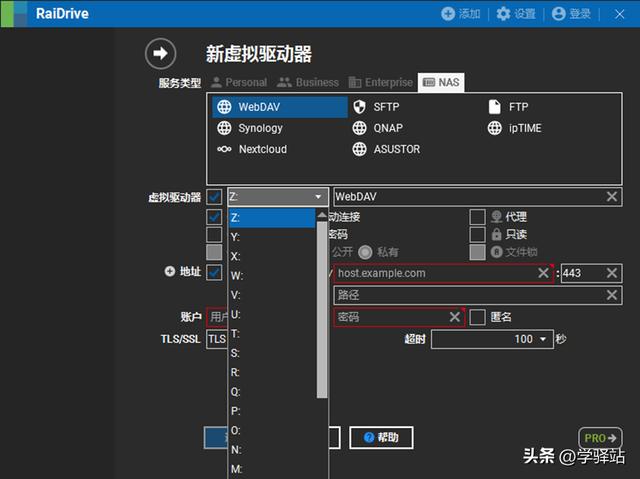Select drive letter T:
Viewport: 640px width, 479px height.
point(271,334)
